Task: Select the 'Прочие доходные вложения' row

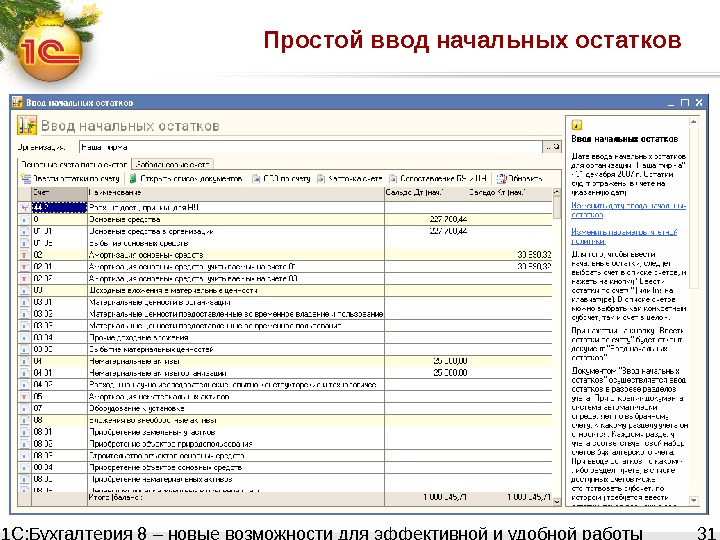Action: (286, 338)
